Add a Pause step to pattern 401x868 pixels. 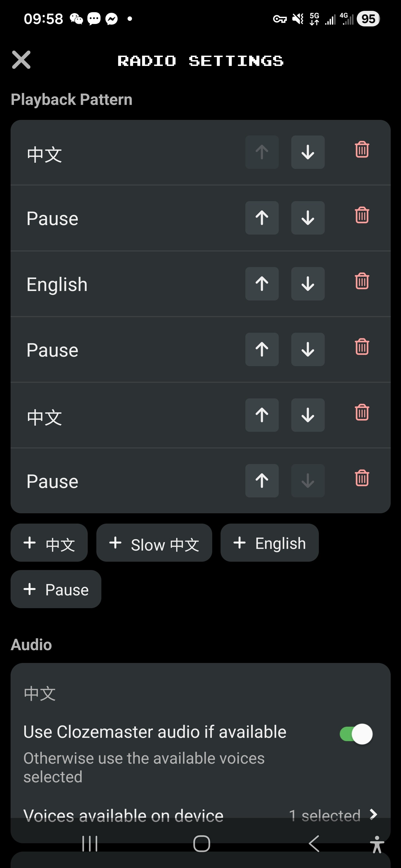point(56,589)
